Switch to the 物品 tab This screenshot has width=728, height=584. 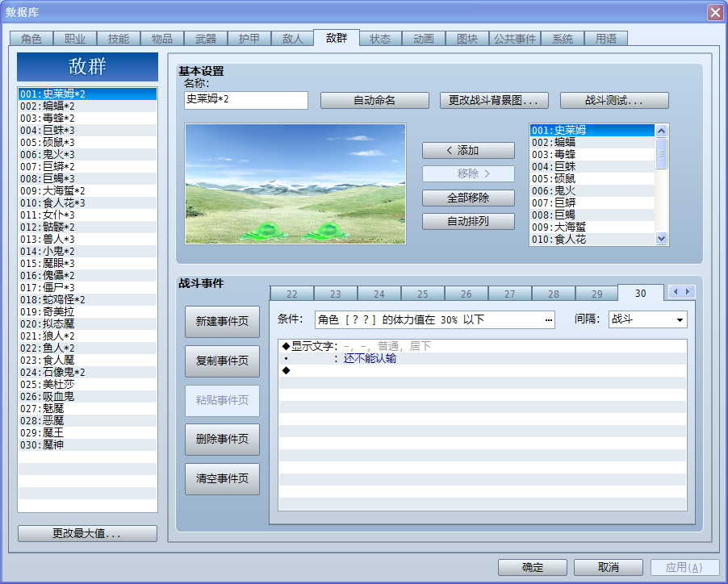(x=162, y=39)
